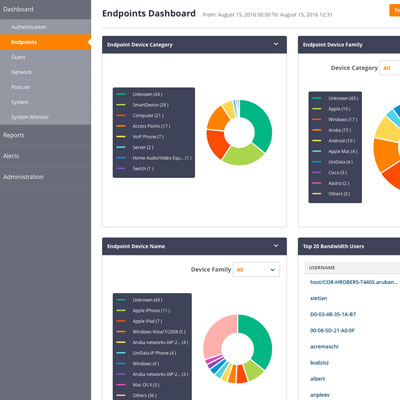Click orange Access Points slice in Category donut
Viewport: 400px width, 400px height.
click(218, 118)
